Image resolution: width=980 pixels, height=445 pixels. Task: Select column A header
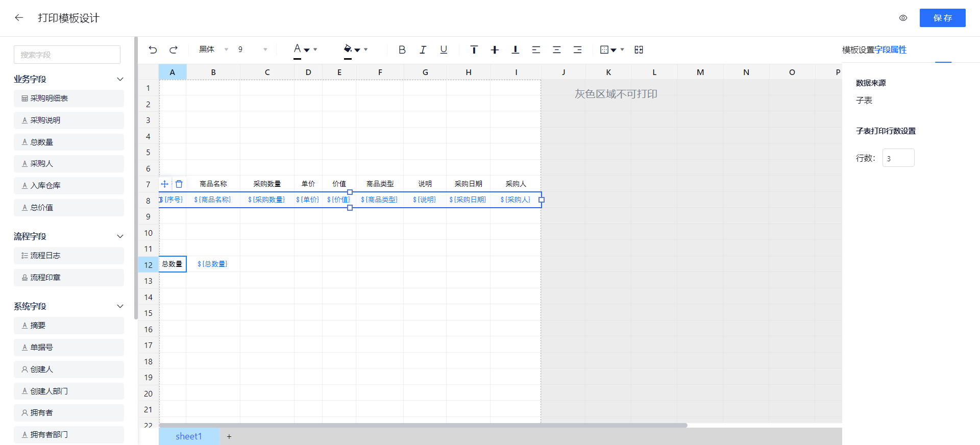tap(173, 72)
